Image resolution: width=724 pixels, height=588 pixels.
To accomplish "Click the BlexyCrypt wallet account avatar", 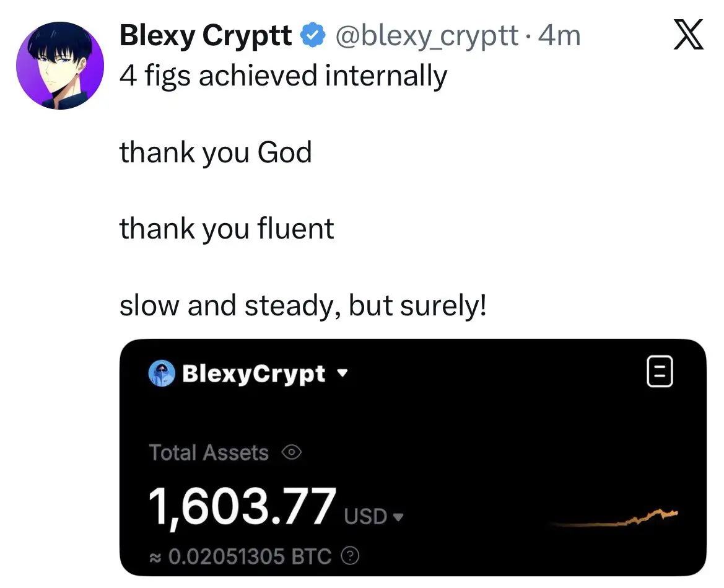I will click(x=162, y=375).
